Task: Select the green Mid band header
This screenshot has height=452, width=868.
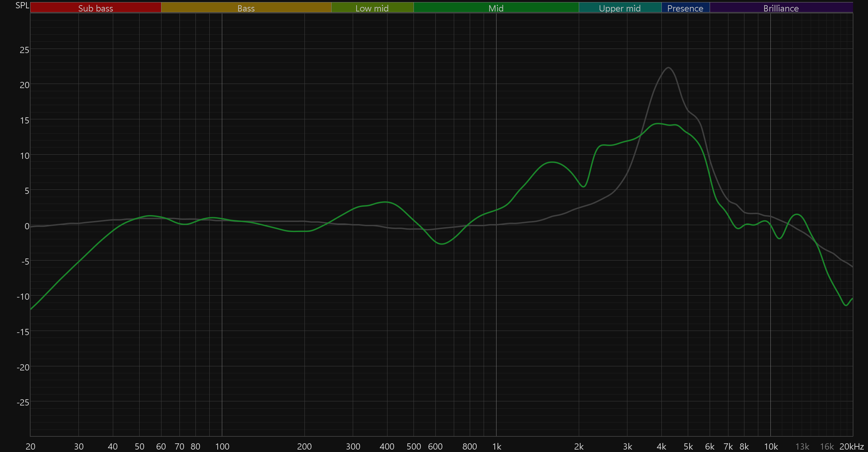Action: pos(496,8)
